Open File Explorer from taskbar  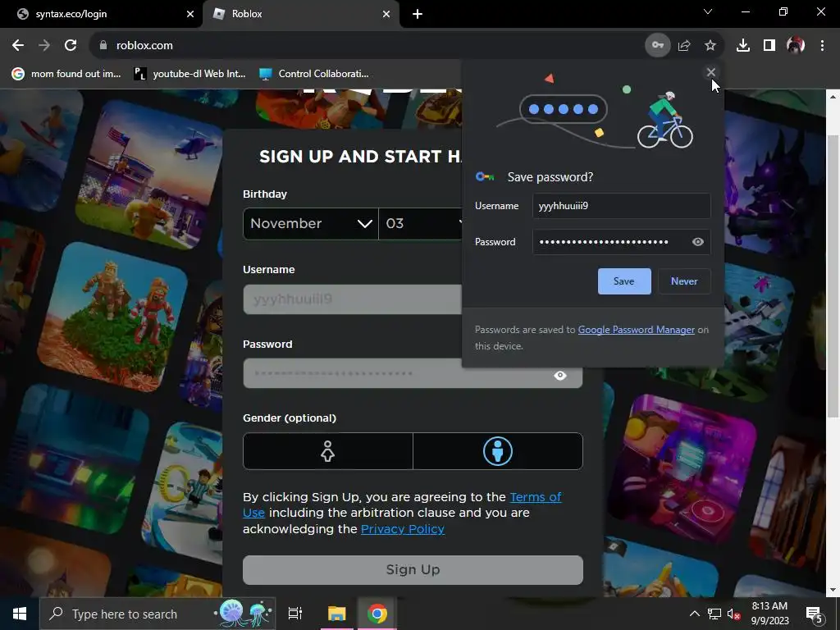(x=337, y=614)
